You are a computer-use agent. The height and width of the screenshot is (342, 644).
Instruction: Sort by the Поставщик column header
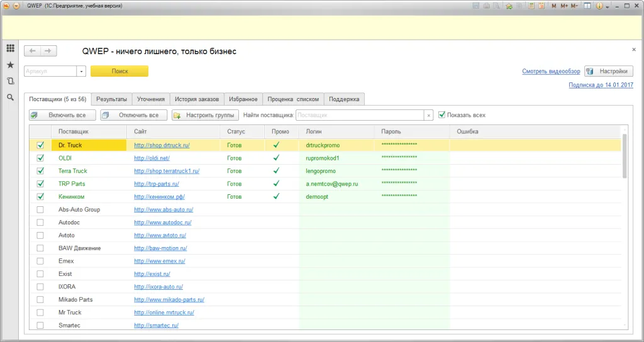click(89, 131)
